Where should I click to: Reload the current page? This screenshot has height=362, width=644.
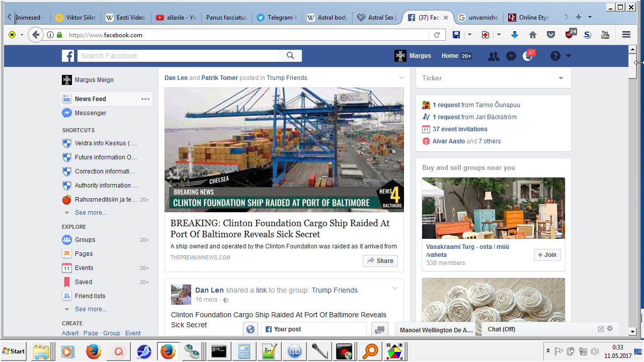tap(437, 35)
